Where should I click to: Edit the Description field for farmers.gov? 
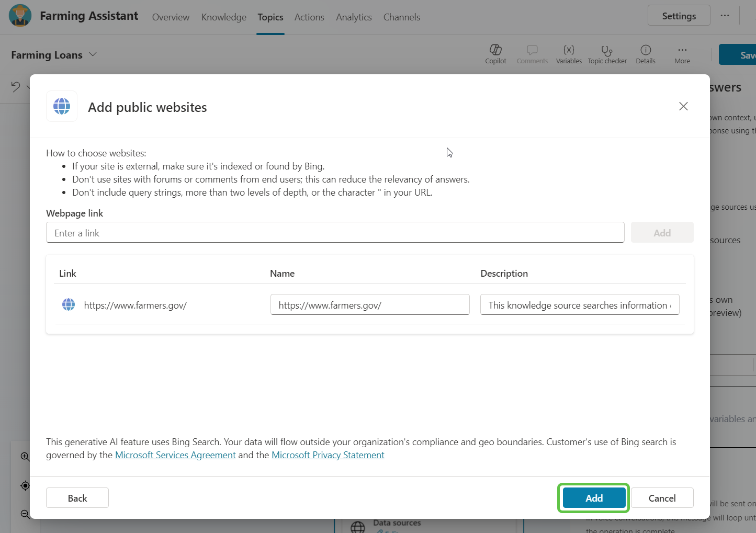pyautogui.click(x=579, y=305)
